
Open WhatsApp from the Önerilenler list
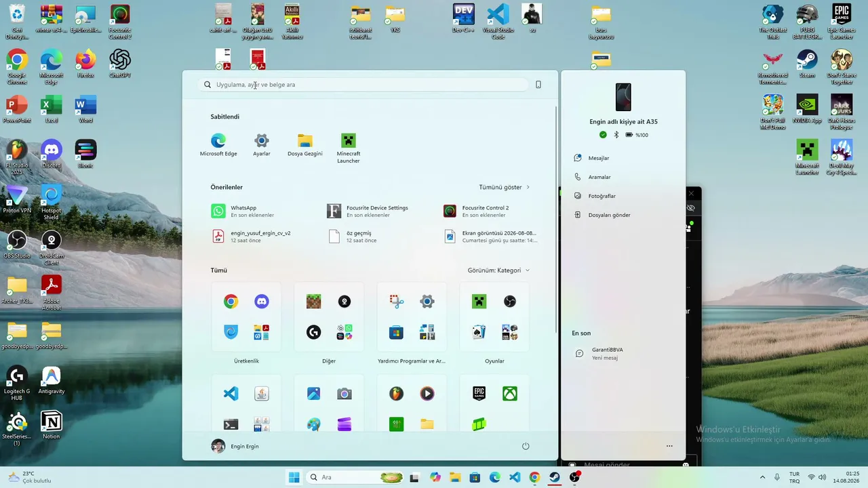point(243,211)
